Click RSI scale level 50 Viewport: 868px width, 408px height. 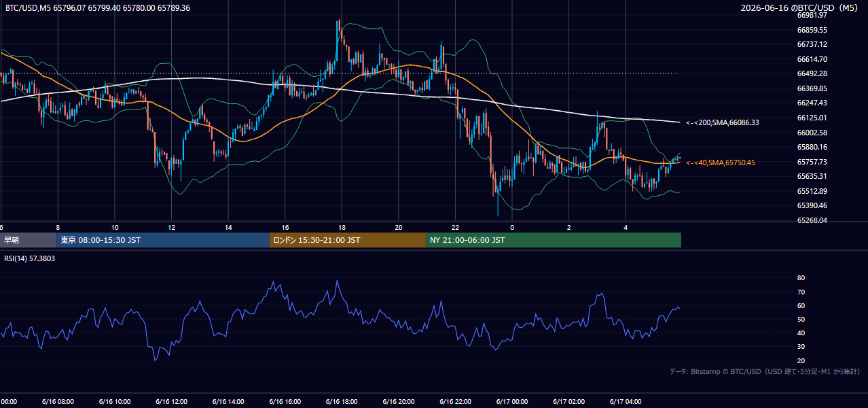point(801,319)
